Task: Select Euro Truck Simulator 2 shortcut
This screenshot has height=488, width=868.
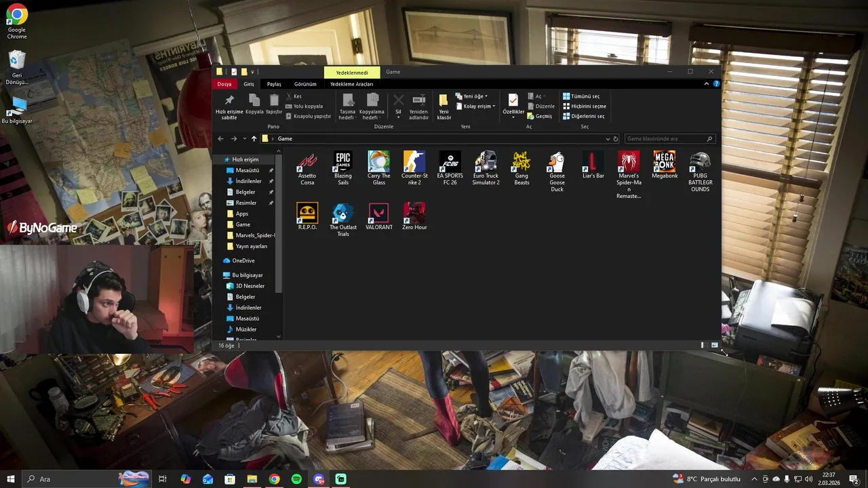Action: coord(486,169)
